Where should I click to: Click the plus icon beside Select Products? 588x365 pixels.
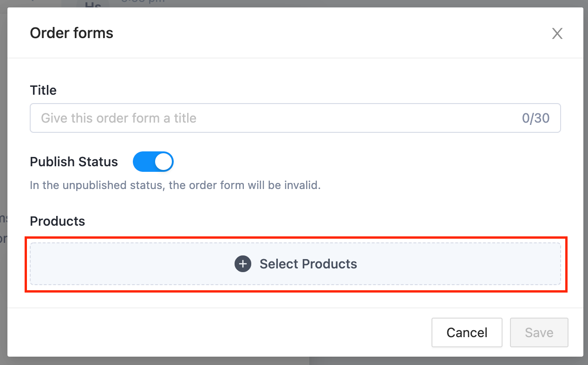242,264
